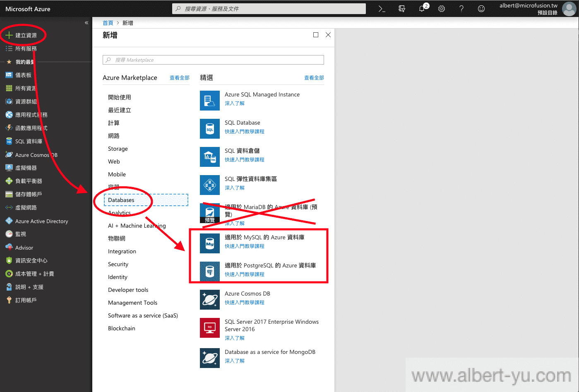
Task: Choose SQL Database offering
Action: [243, 123]
